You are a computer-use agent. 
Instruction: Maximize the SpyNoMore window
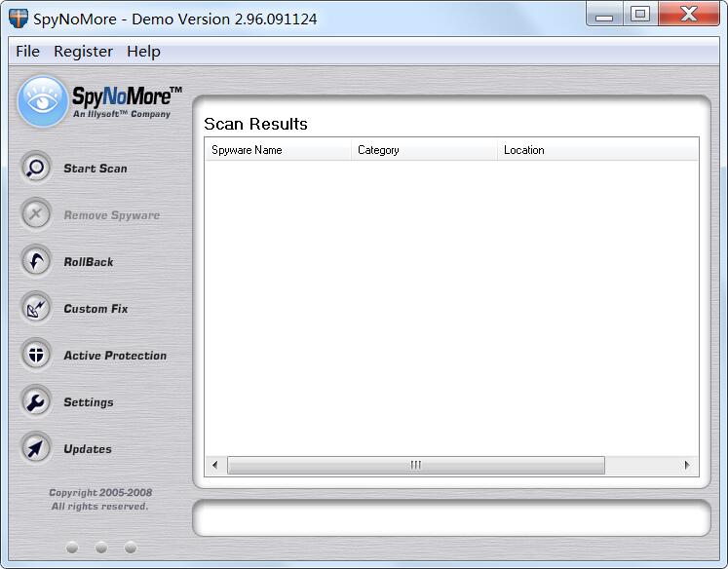[x=639, y=15]
